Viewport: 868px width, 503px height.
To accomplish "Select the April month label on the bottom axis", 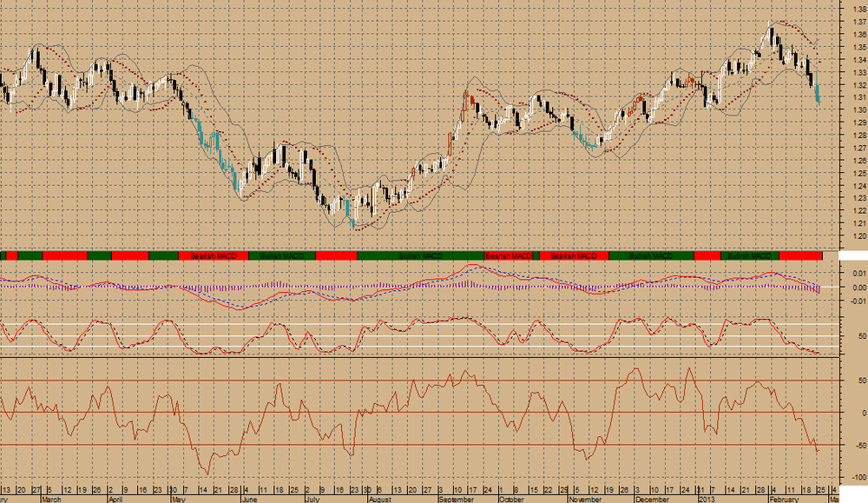I will (x=115, y=500).
